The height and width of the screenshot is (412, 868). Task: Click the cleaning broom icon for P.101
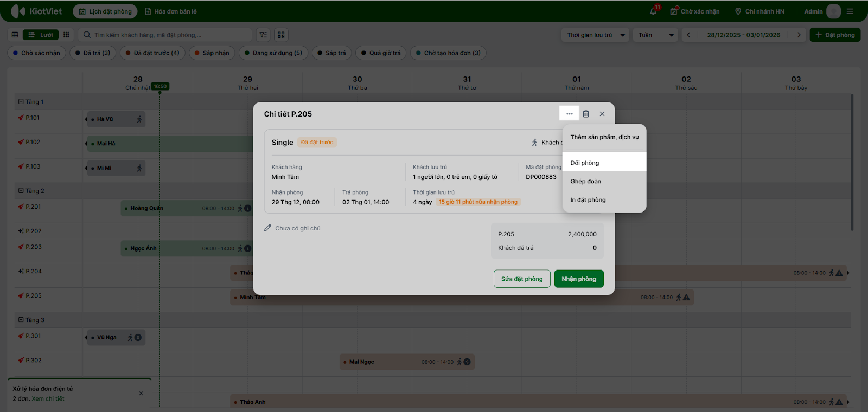21,118
